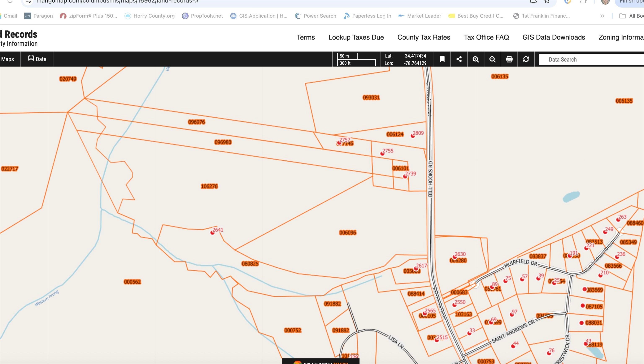
Task: Open the Data tab
Action: pos(37,59)
